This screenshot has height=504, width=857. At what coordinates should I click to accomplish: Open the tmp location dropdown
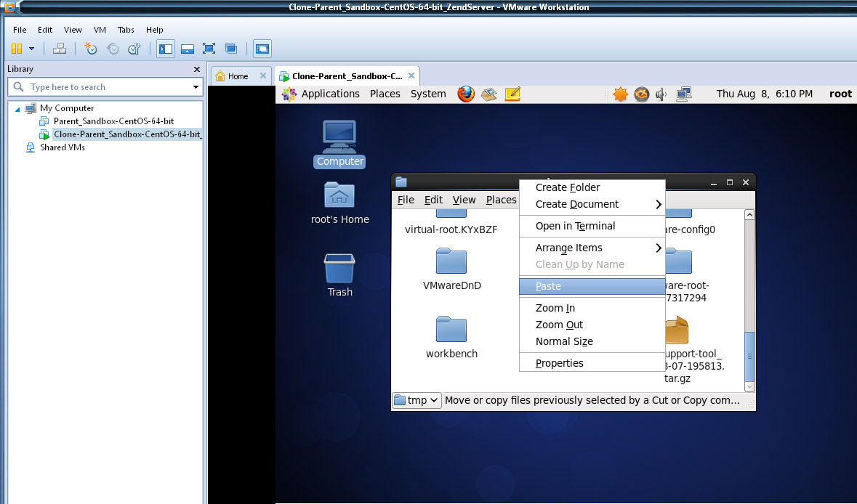(417, 400)
